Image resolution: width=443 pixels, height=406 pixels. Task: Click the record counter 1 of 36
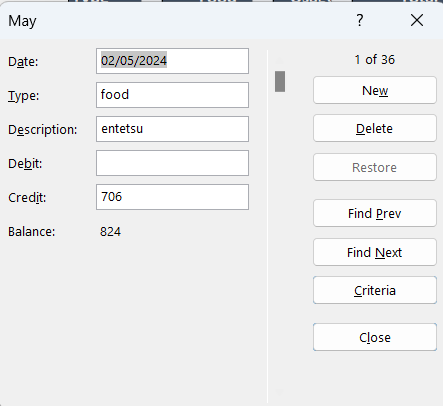point(375,60)
